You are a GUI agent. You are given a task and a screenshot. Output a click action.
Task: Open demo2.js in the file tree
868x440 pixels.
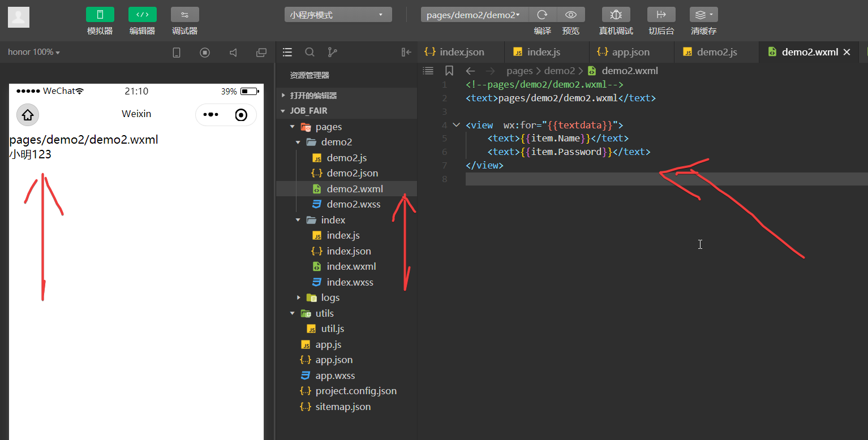(x=346, y=158)
